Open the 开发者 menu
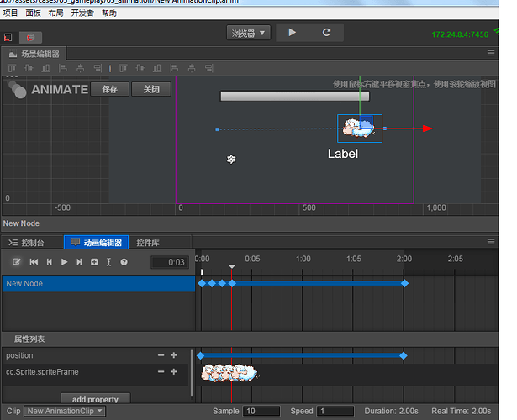This screenshot has width=517, height=420. [82, 13]
